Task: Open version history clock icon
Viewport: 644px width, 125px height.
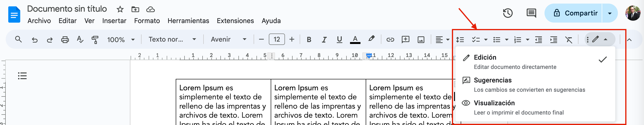Action: (x=507, y=13)
